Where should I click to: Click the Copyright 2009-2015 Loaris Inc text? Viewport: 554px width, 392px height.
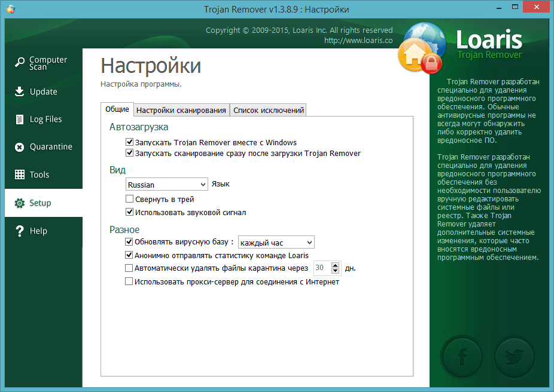coord(299,30)
